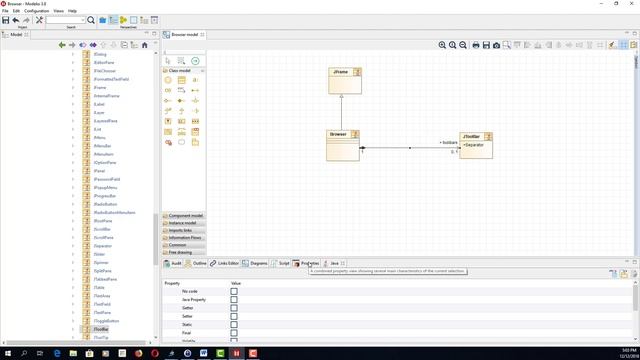Tick the Static checkbox
Screen dimensions: 640x360
(x=234, y=324)
